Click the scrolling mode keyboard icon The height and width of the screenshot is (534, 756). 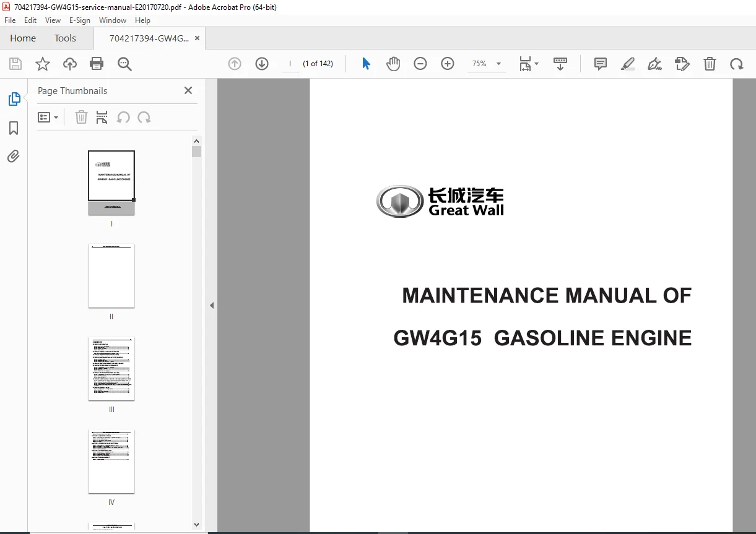point(560,64)
